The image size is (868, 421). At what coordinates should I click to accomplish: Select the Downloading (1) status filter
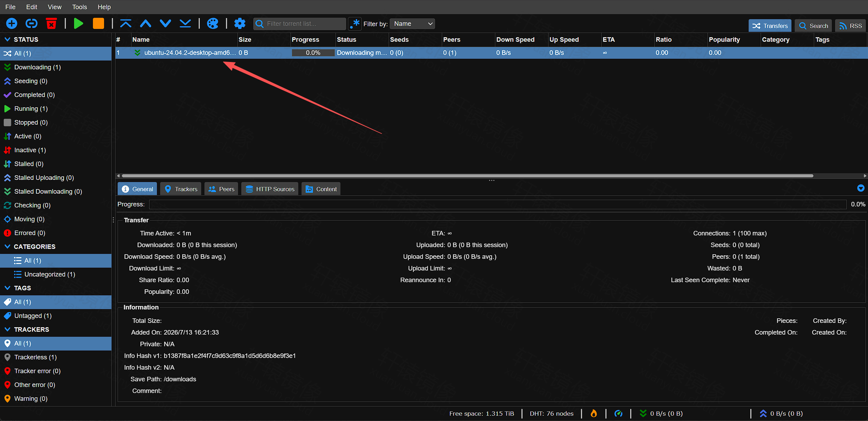56,67
